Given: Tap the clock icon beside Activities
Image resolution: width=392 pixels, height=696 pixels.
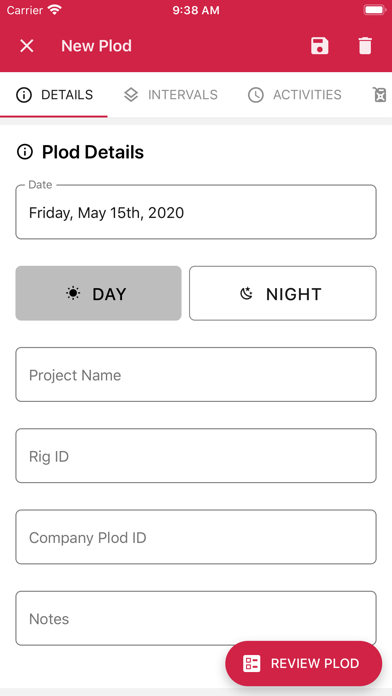Looking at the screenshot, I should [256, 95].
